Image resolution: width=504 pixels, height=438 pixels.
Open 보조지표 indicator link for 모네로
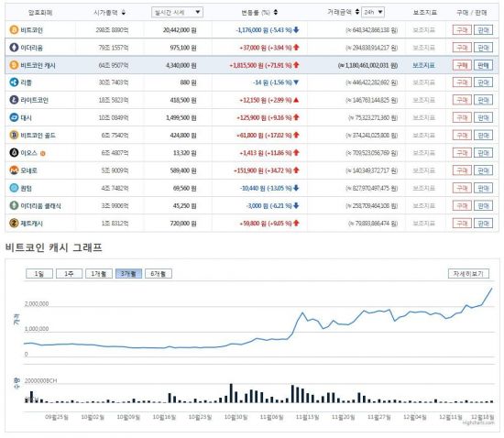(423, 170)
